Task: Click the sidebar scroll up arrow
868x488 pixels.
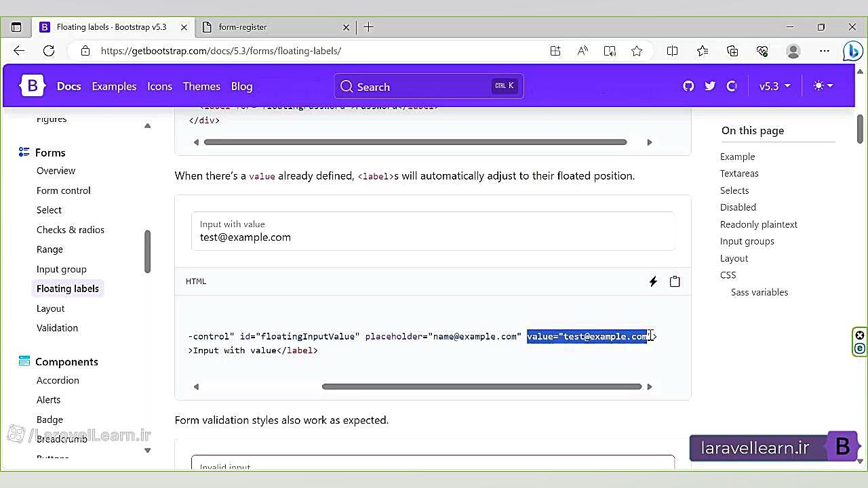Action: coord(147,125)
